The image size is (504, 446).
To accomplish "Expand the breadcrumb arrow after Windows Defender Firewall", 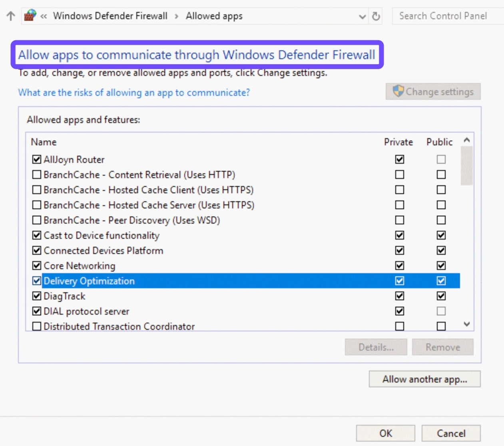I will point(176,16).
